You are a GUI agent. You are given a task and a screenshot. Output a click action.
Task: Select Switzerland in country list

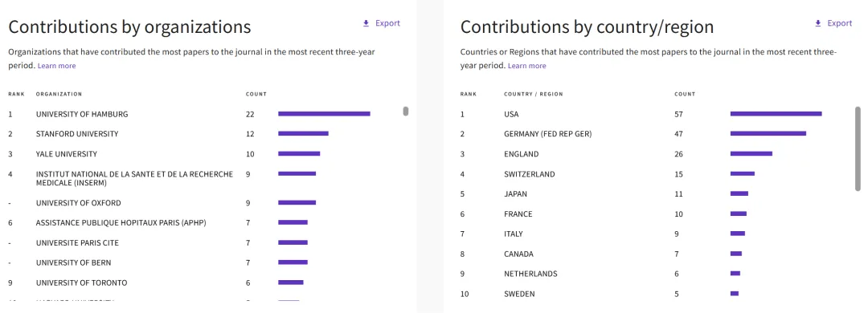(529, 174)
